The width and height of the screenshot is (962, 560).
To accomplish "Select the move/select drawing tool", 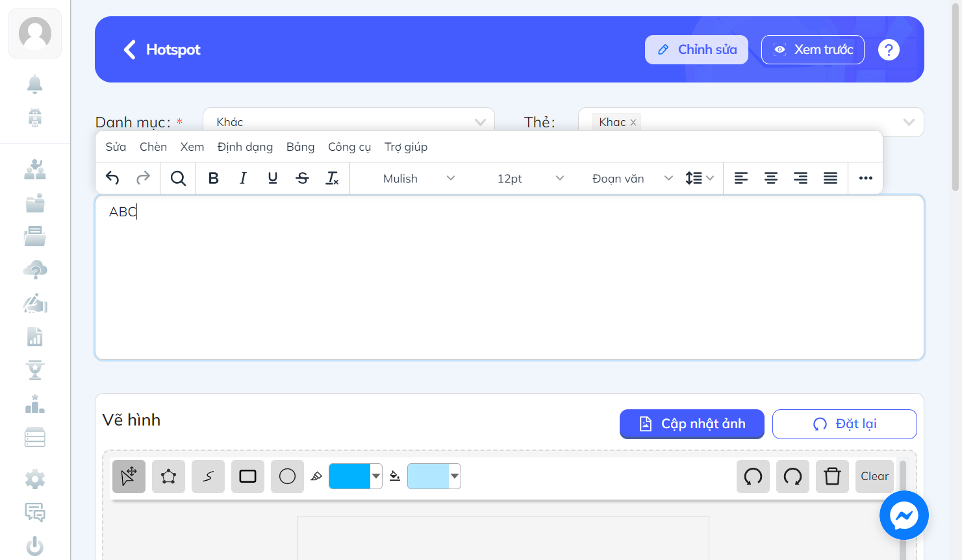I will point(129,476).
